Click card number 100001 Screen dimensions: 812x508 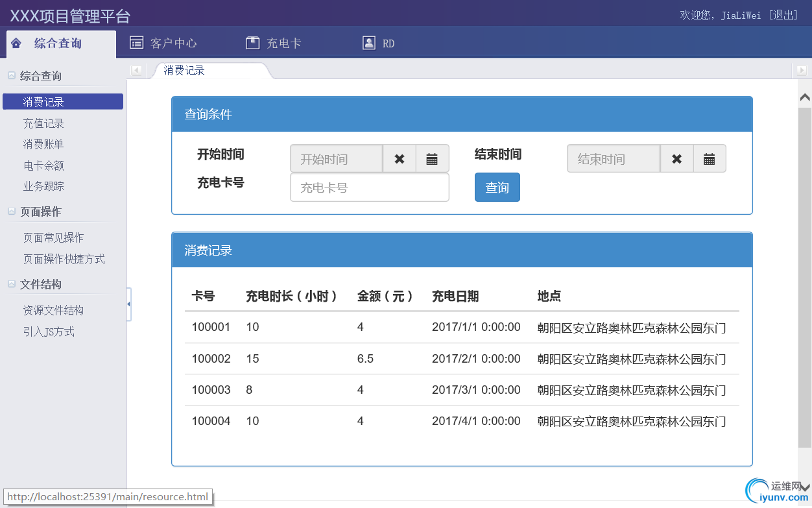point(211,328)
